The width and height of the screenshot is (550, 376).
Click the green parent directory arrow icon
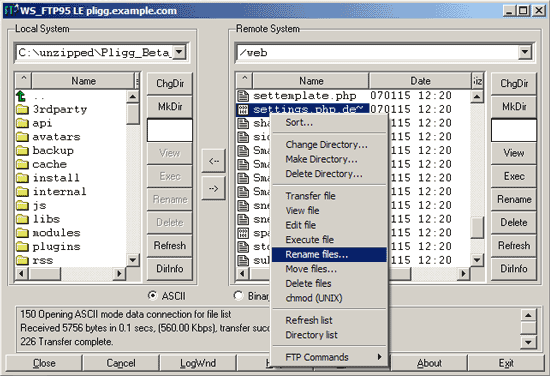pyautogui.click(x=21, y=96)
